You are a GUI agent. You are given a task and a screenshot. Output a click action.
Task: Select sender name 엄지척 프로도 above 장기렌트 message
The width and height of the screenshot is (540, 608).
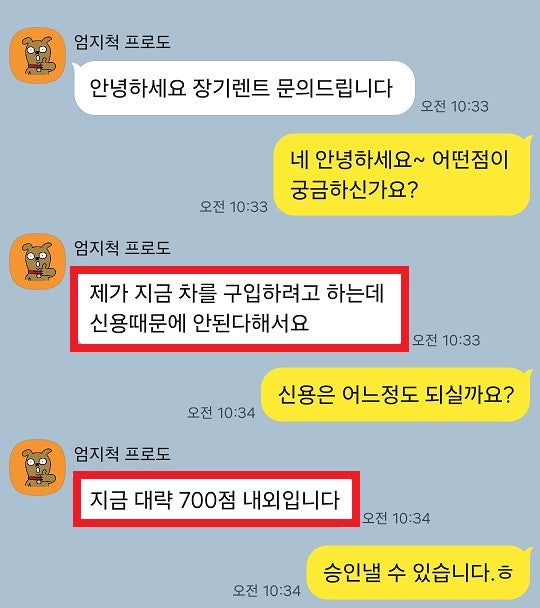click(122, 42)
